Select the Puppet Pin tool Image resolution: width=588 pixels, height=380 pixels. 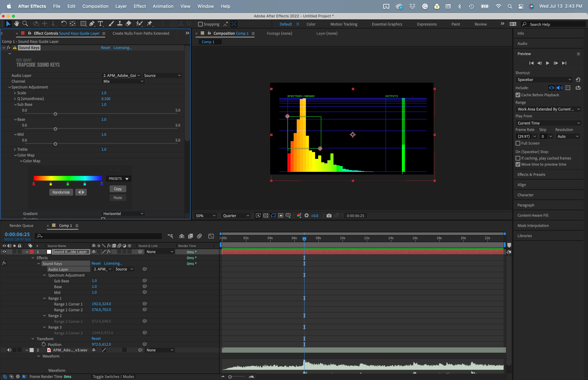tap(150, 24)
